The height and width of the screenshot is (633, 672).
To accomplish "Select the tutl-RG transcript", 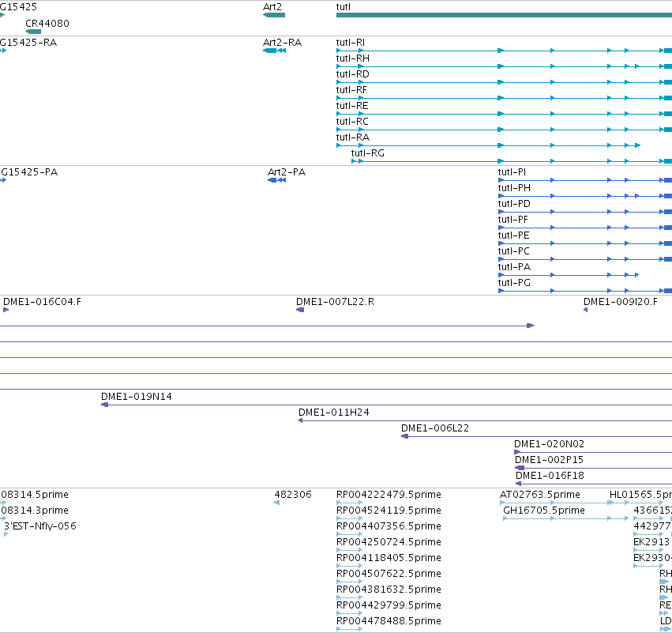I will point(512,161).
